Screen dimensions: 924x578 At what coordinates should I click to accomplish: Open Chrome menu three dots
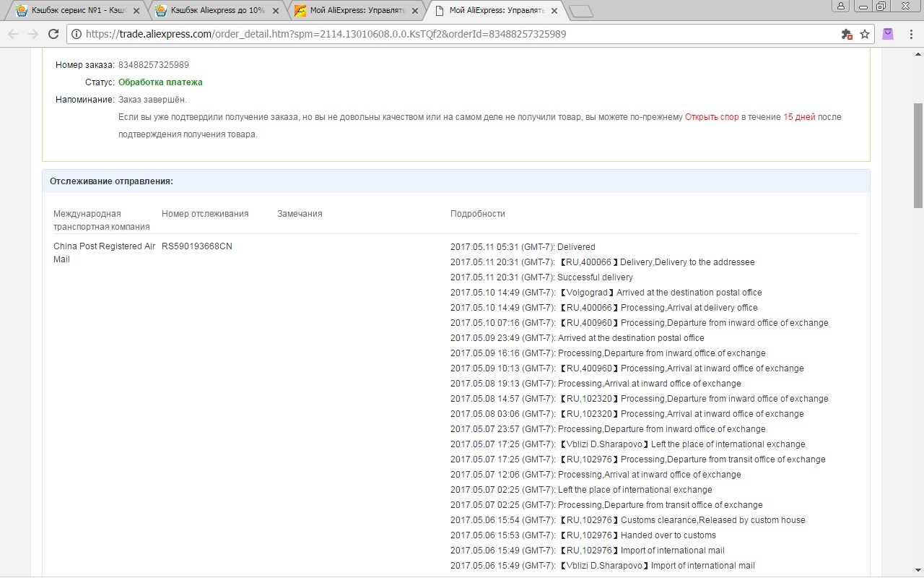910,34
